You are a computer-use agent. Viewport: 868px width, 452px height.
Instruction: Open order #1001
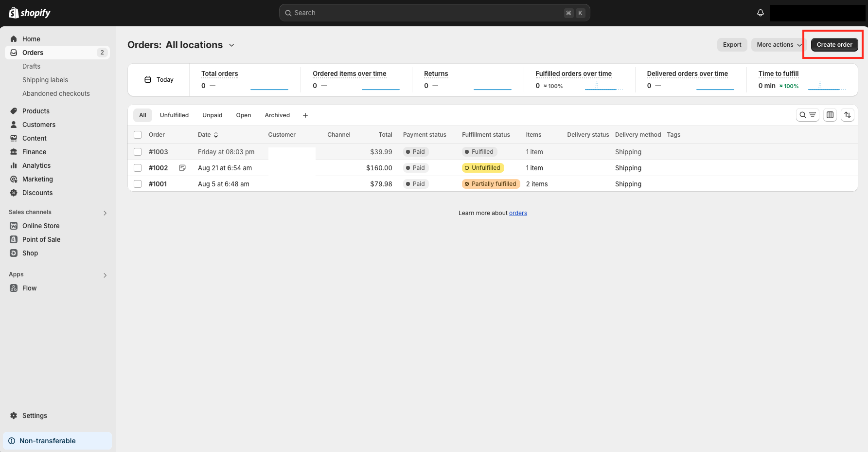158,184
